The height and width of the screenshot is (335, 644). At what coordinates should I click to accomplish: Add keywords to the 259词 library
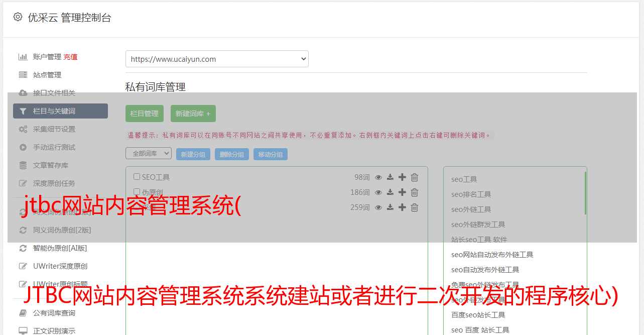402,207
